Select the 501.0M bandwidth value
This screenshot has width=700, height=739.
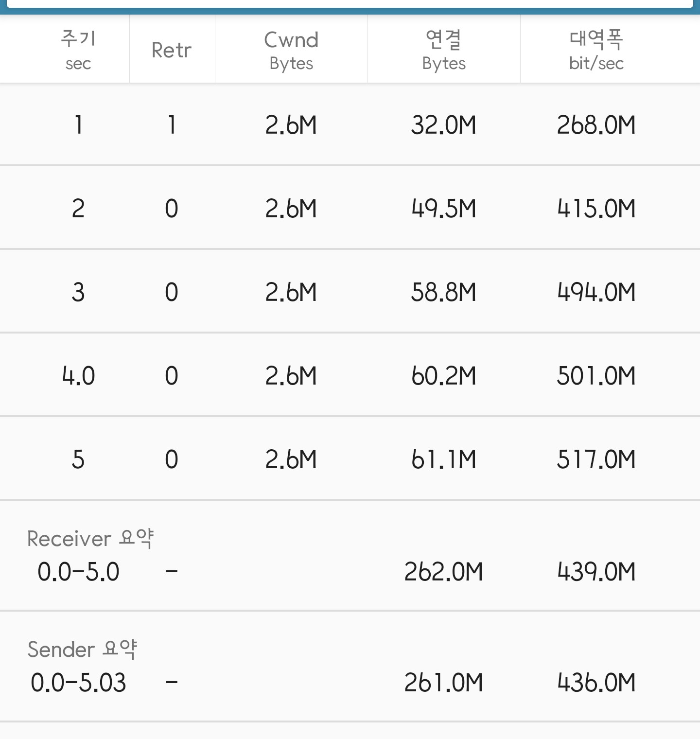pyautogui.click(x=596, y=376)
